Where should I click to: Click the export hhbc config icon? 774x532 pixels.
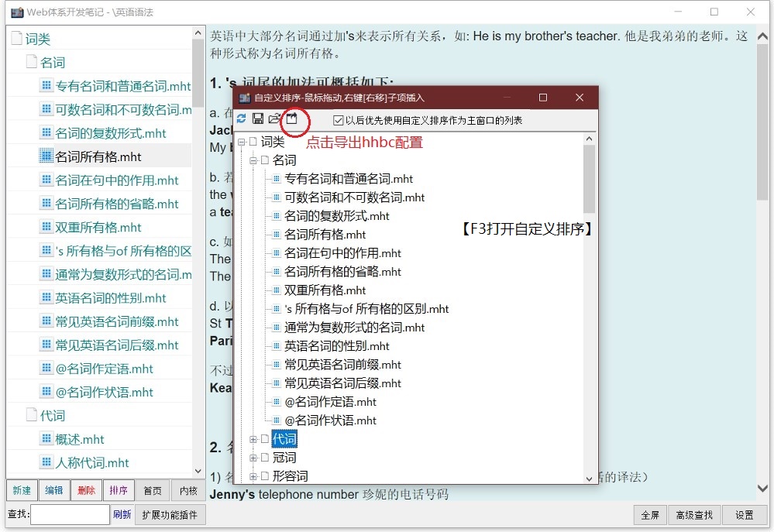292,119
